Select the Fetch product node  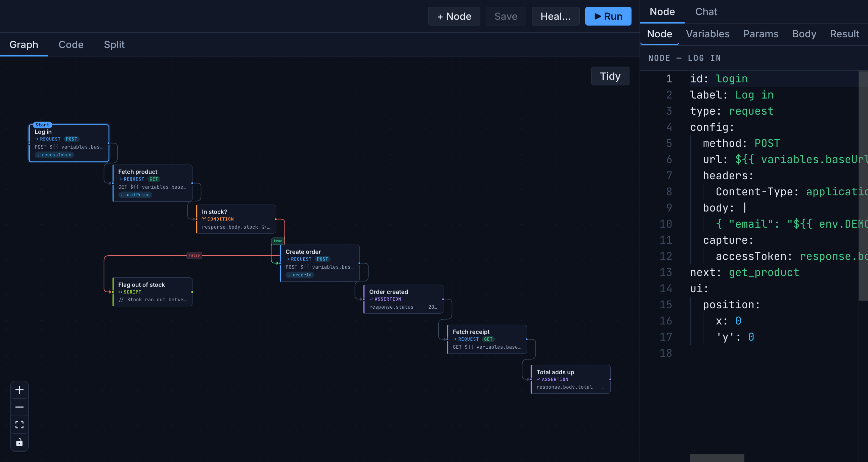pyautogui.click(x=152, y=183)
